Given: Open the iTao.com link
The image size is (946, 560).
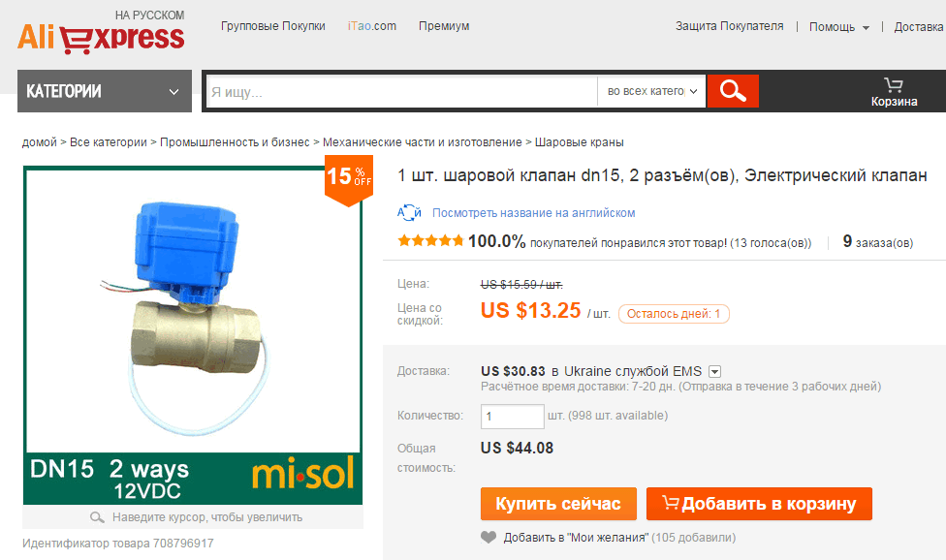Looking at the screenshot, I should [x=371, y=26].
